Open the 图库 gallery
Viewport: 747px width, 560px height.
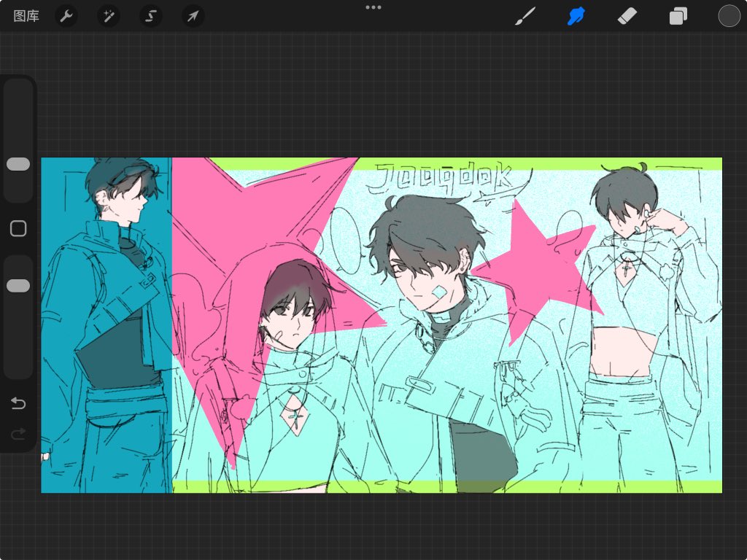(x=26, y=16)
